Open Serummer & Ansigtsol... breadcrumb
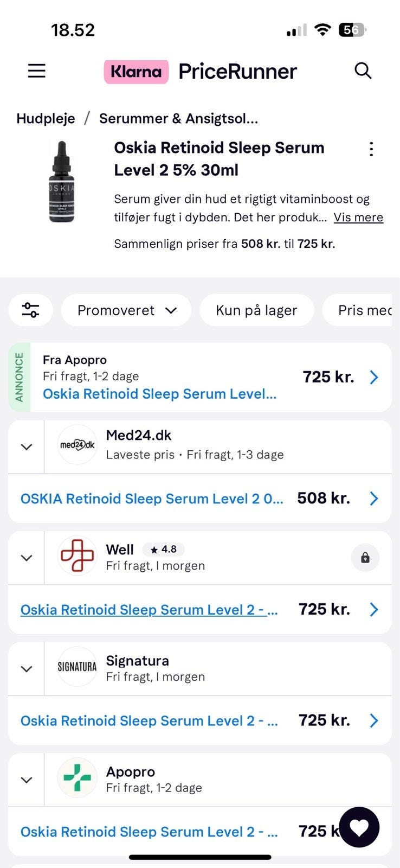The height and width of the screenshot is (868, 400). click(x=178, y=118)
